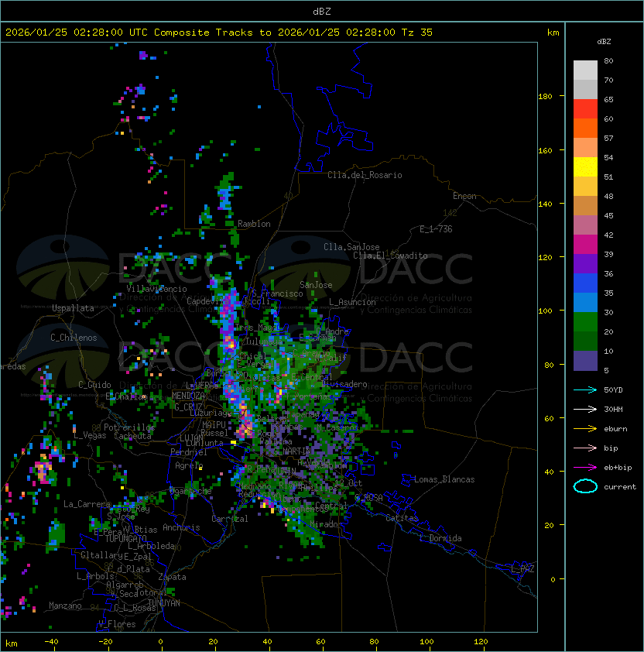The width and height of the screenshot is (644, 652).
Task: Click the 'Catitas' place label
Action: (402, 518)
